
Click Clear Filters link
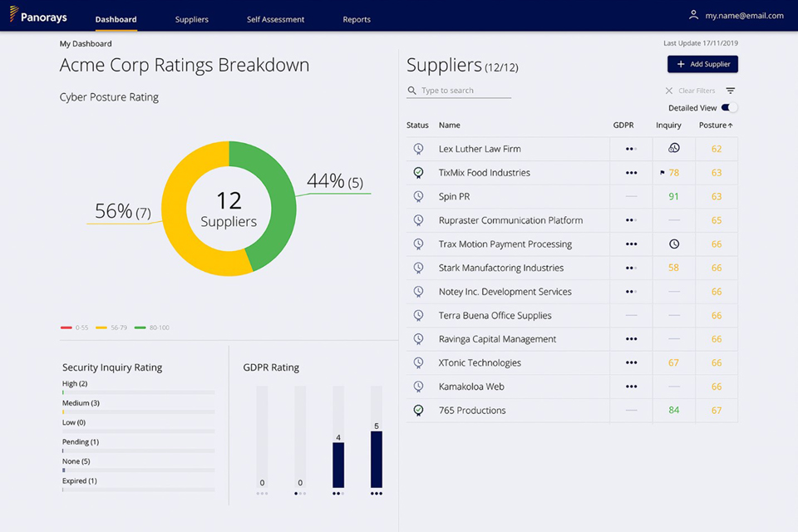click(x=691, y=91)
